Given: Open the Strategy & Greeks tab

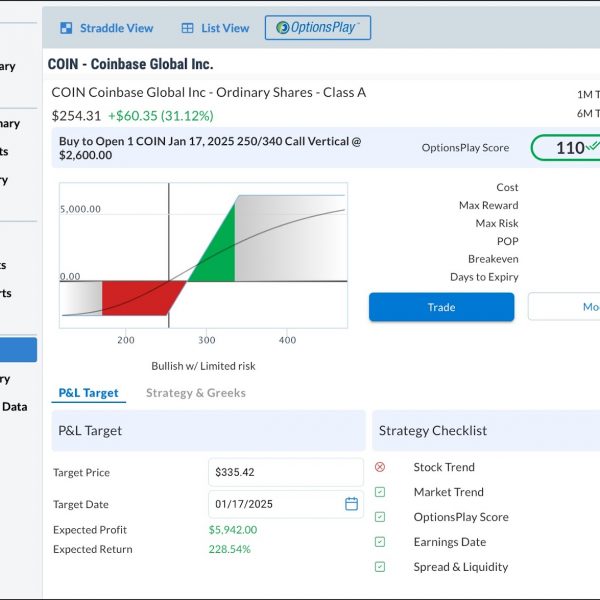Looking at the screenshot, I should point(196,393).
